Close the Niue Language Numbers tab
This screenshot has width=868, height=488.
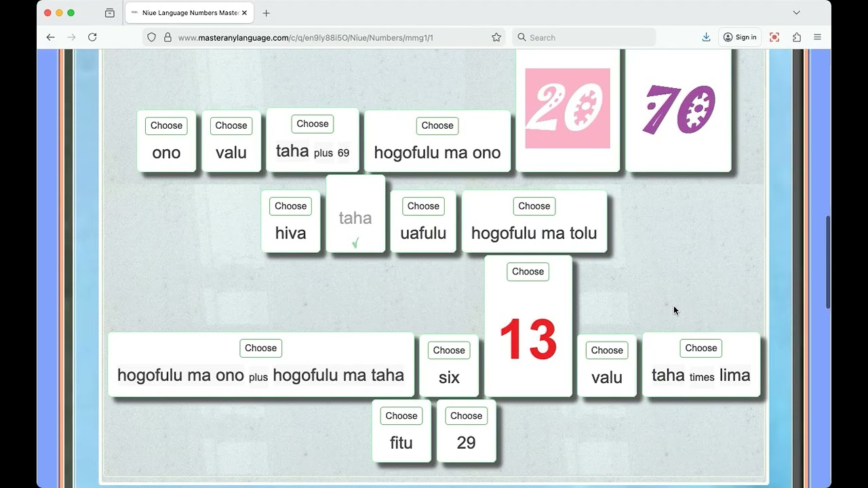pyautogui.click(x=244, y=13)
